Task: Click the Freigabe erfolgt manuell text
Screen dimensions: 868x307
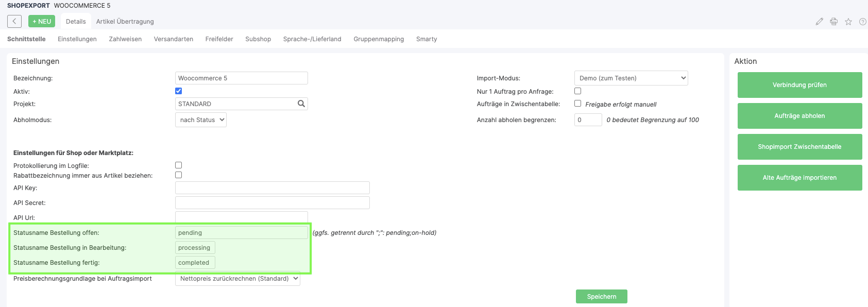Action: click(x=621, y=105)
